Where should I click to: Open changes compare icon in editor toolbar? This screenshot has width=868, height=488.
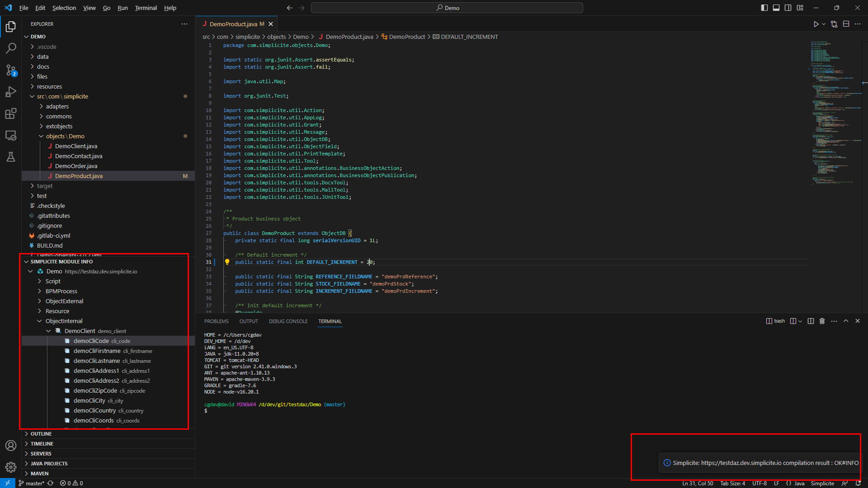[x=834, y=24]
